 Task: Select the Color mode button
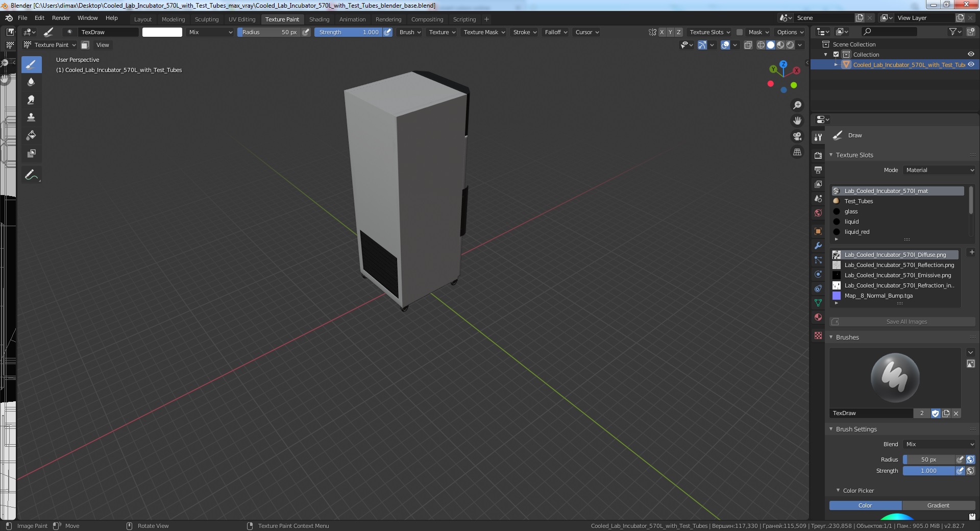[865, 505]
